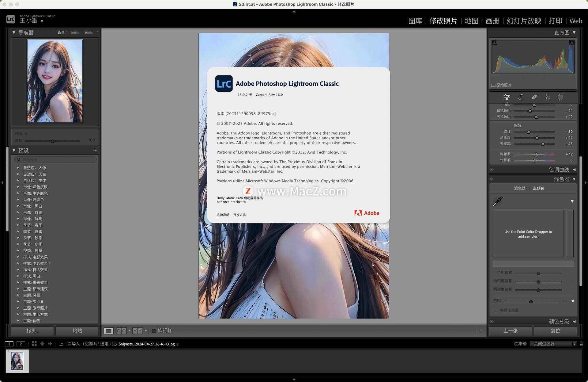Viewport: 588px width, 382px height.
Task: Click the second monitor display icon
Action: tap(21, 344)
